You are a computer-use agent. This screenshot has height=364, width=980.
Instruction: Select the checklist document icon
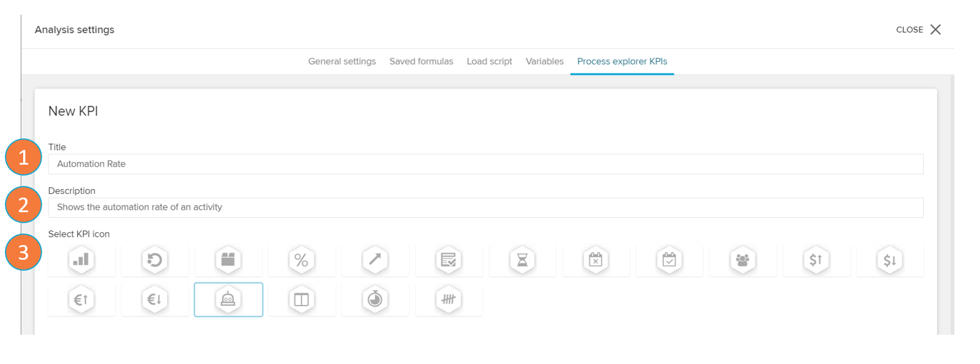[449, 260]
